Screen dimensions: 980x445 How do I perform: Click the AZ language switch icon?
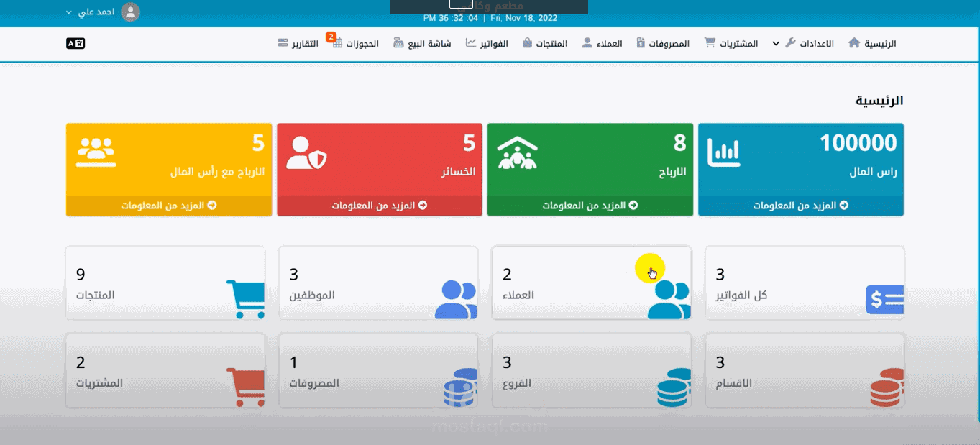tap(75, 43)
